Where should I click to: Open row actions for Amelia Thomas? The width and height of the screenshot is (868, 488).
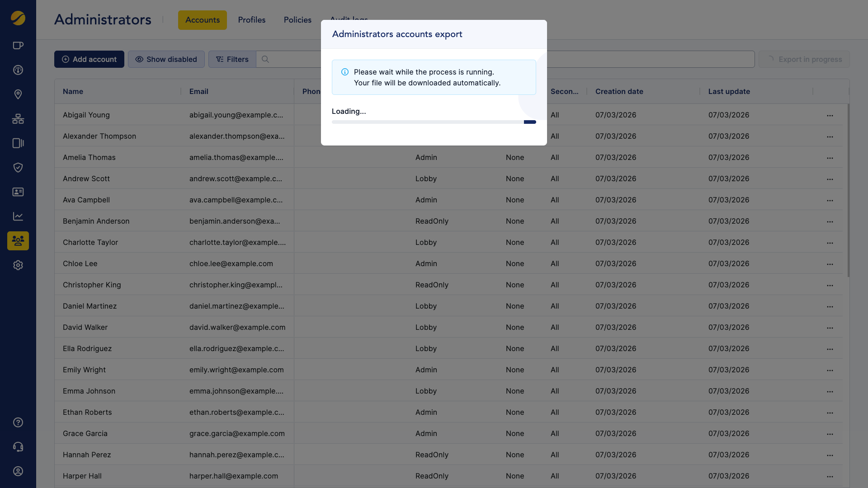tap(830, 158)
